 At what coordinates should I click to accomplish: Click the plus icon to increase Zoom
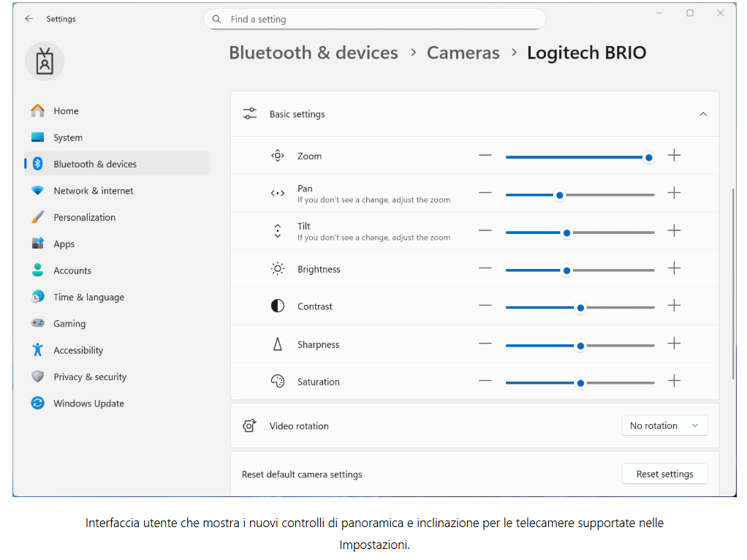pos(674,156)
